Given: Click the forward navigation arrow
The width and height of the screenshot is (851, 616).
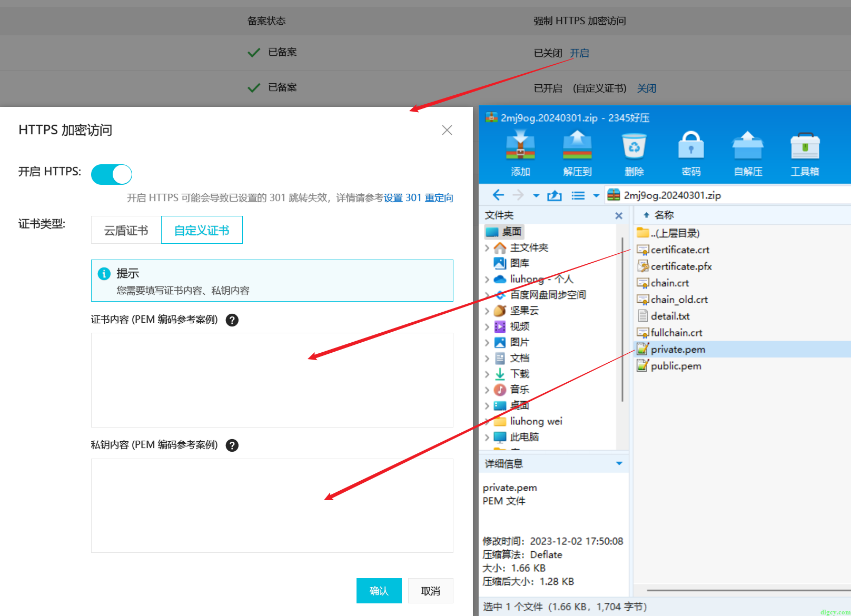Looking at the screenshot, I should [x=518, y=195].
